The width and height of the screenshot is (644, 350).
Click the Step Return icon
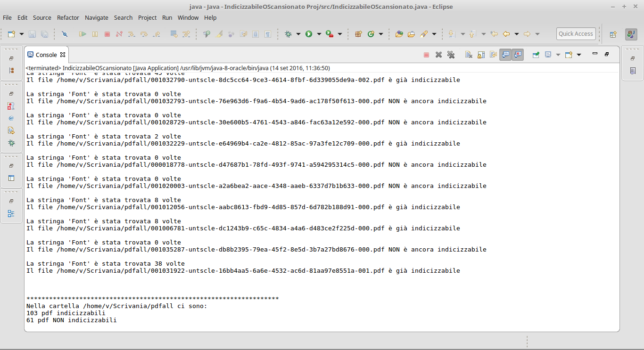click(x=157, y=34)
